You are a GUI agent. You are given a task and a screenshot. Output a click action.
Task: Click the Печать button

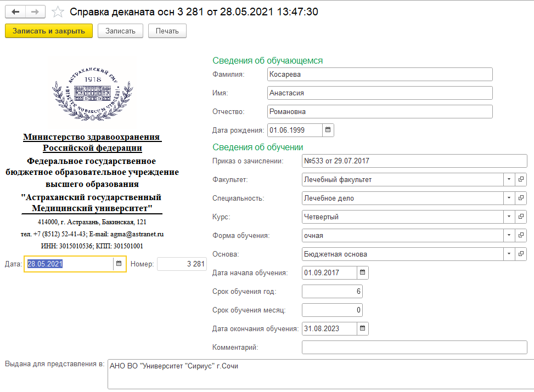tap(167, 31)
